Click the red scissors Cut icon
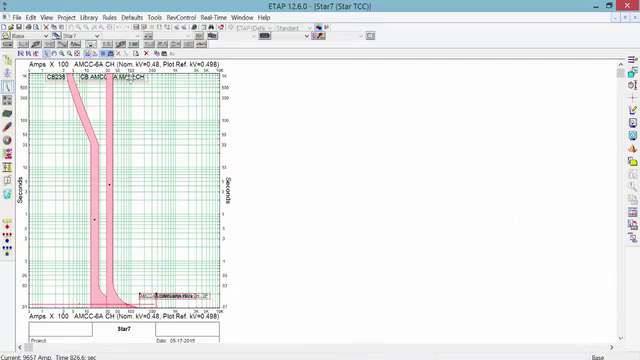Screen dimensions: 640x360 (46, 27)
